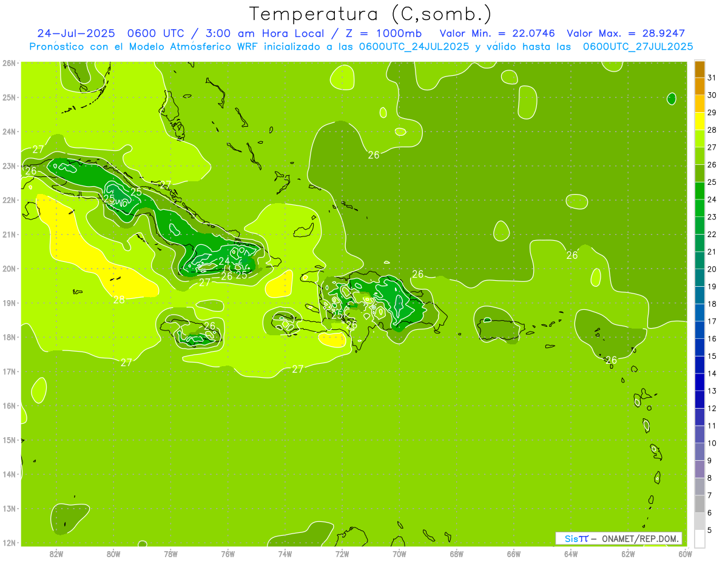The image size is (728, 562).
Task: Click the orange colorbar swatch between 30 and 31
Action: (699, 87)
